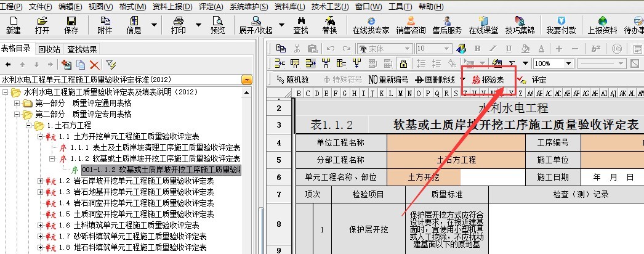Click the copy icon in editor toolbar
This screenshot has height=254, width=644.
click(x=281, y=49)
